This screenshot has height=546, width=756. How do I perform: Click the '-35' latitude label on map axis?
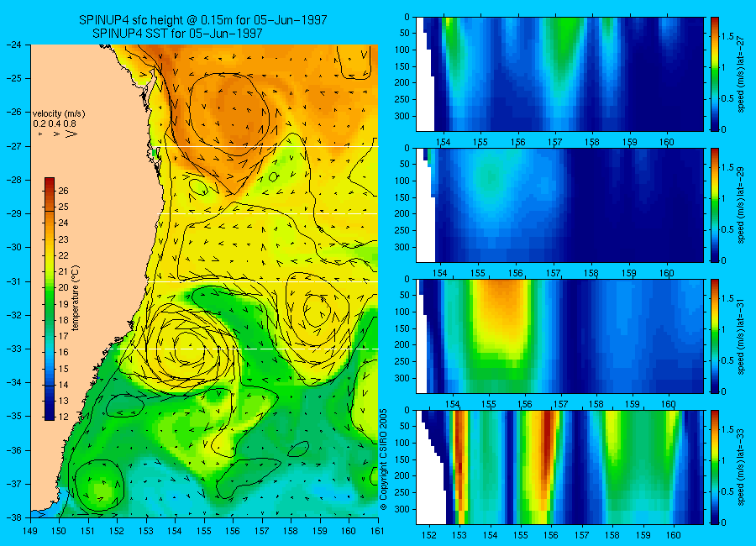click(13, 417)
